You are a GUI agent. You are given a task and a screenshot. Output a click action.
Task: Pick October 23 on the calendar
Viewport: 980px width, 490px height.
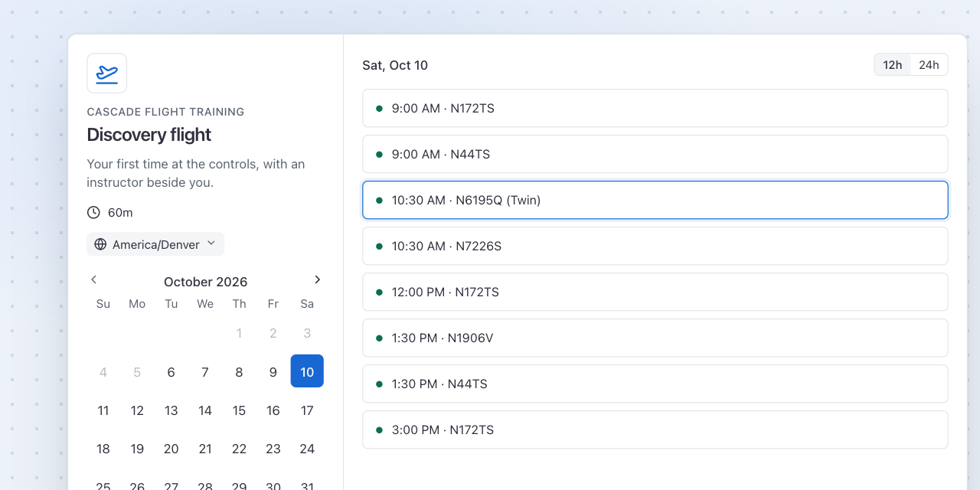coord(273,448)
